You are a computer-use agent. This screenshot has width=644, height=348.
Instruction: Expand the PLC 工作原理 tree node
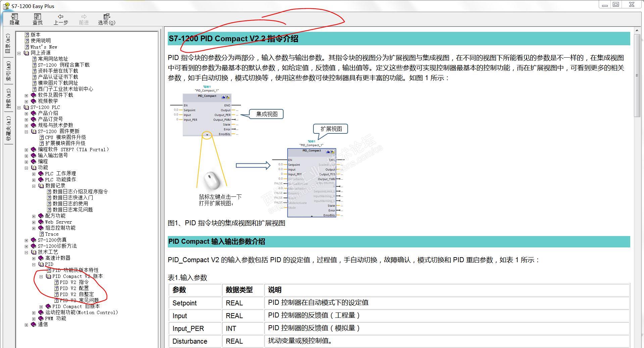[x=34, y=174]
